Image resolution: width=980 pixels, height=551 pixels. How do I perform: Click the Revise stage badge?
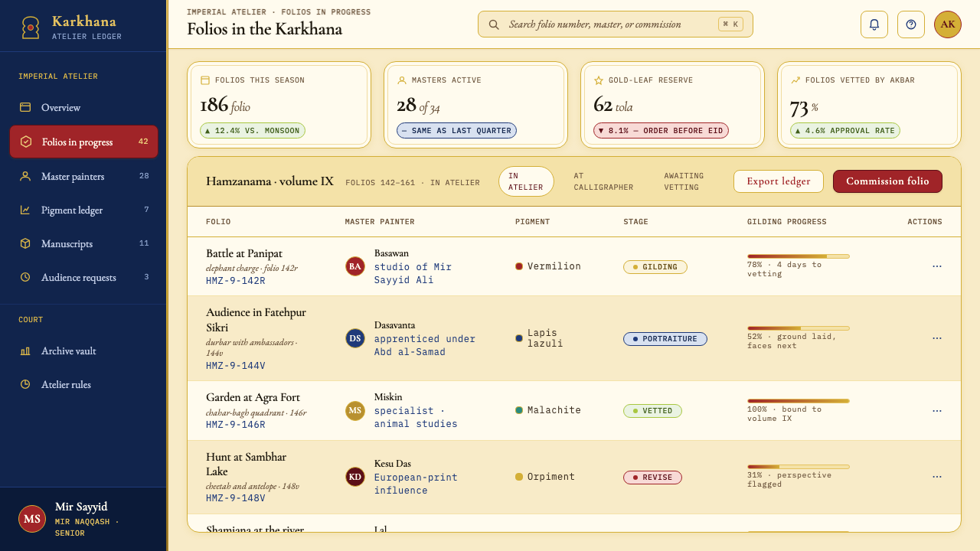652,478
